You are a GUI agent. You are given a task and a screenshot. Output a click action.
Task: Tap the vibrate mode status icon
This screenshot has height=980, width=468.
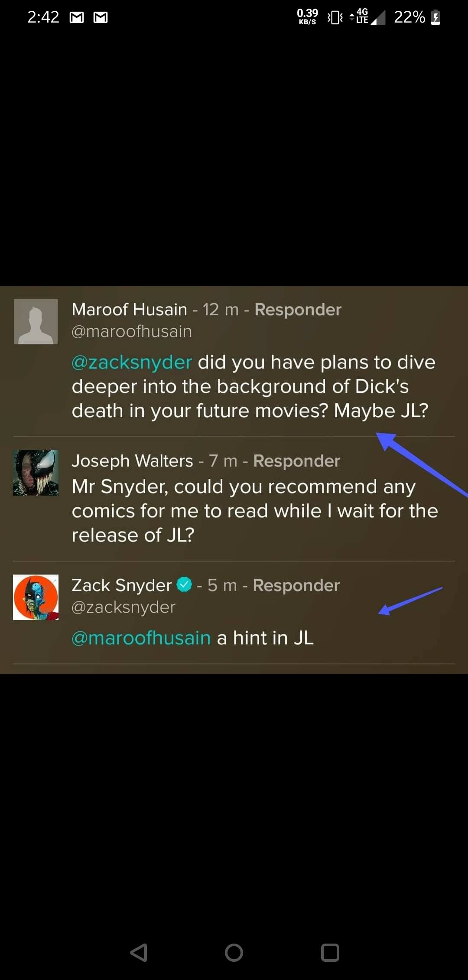pos(335,17)
